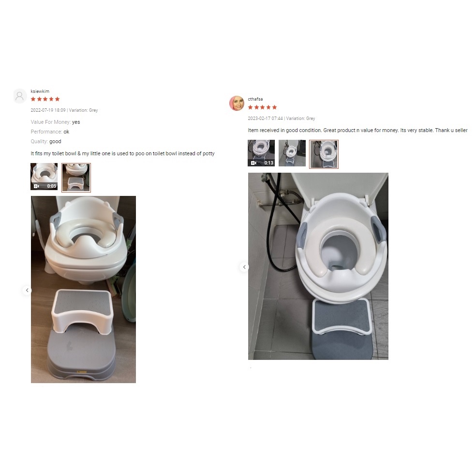Click the camera icon on the 0:13 video thumbnail
The height and width of the screenshot is (476, 476).
(254, 163)
